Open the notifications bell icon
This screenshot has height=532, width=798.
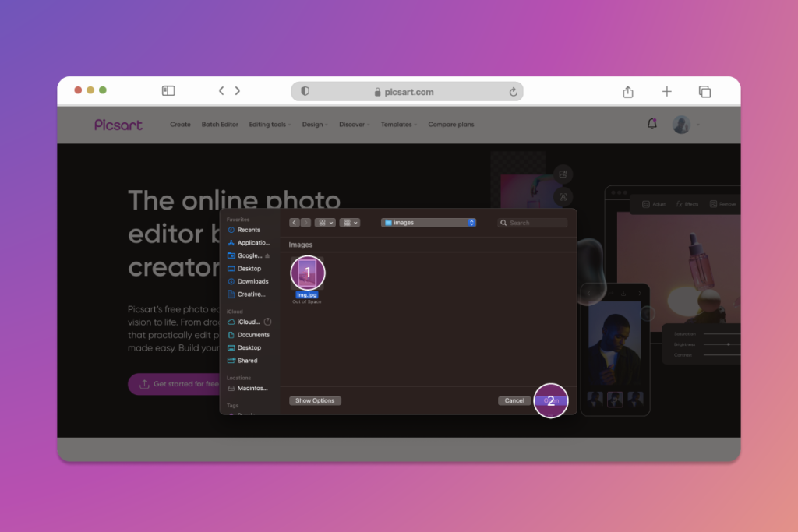pos(652,124)
